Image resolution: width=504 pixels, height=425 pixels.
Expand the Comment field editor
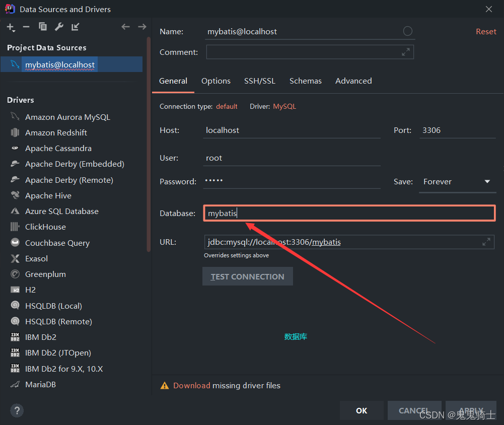pos(406,52)
